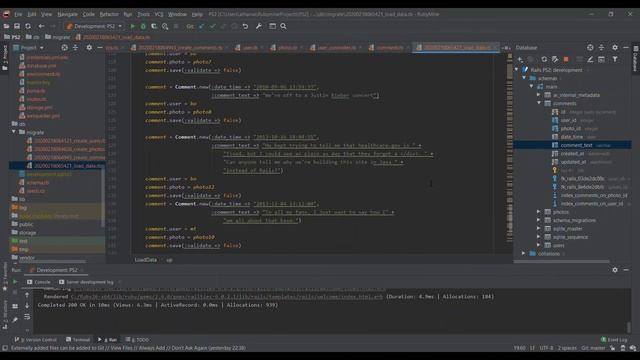Image resolution: width=640 pixels, height=360 pixels.
Task: Open the Event Log button
Action: pyautogui.click(x=614, y=340)
